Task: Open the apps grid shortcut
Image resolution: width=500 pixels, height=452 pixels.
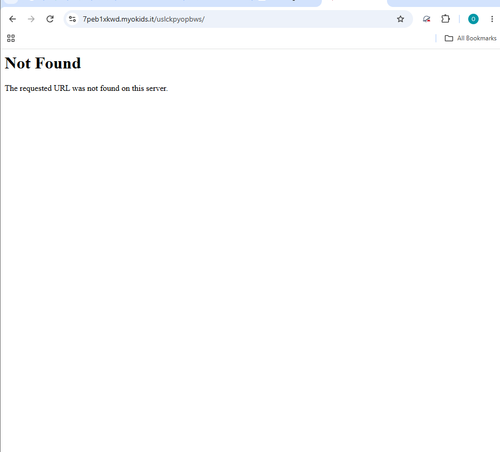Action: click(11, 38)
